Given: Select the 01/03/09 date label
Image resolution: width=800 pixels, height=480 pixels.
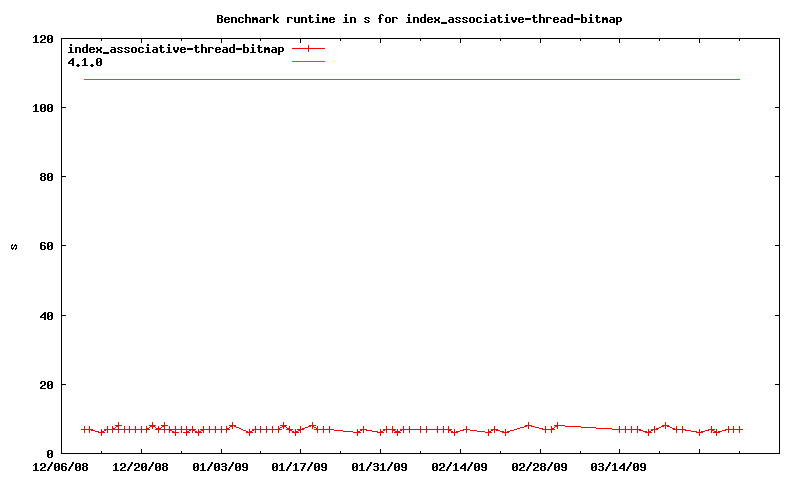Looking at the screenshot, I should point(220,466).
